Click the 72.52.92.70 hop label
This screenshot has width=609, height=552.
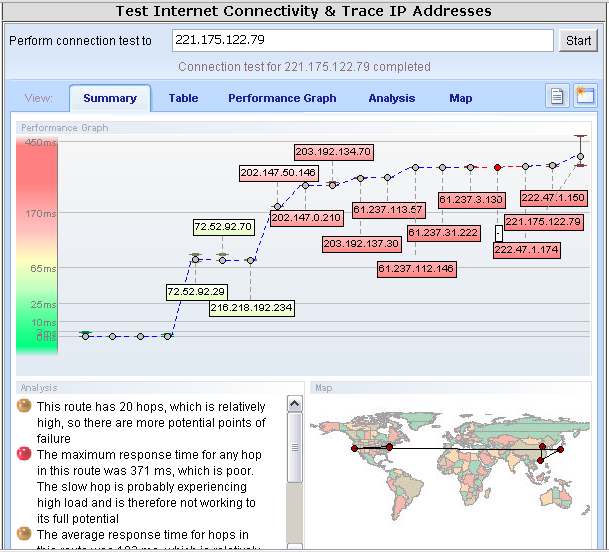[223, 227]
